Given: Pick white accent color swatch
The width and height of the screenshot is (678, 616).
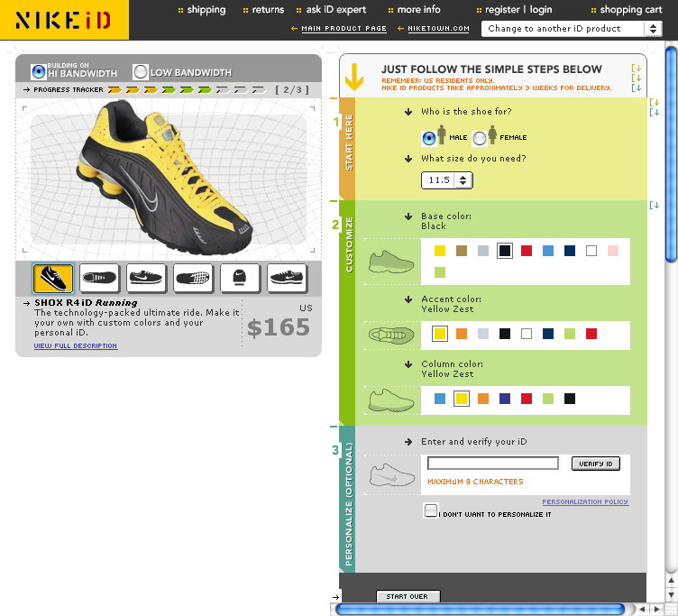Looking at the screenshot, I should tap(527, 334).
